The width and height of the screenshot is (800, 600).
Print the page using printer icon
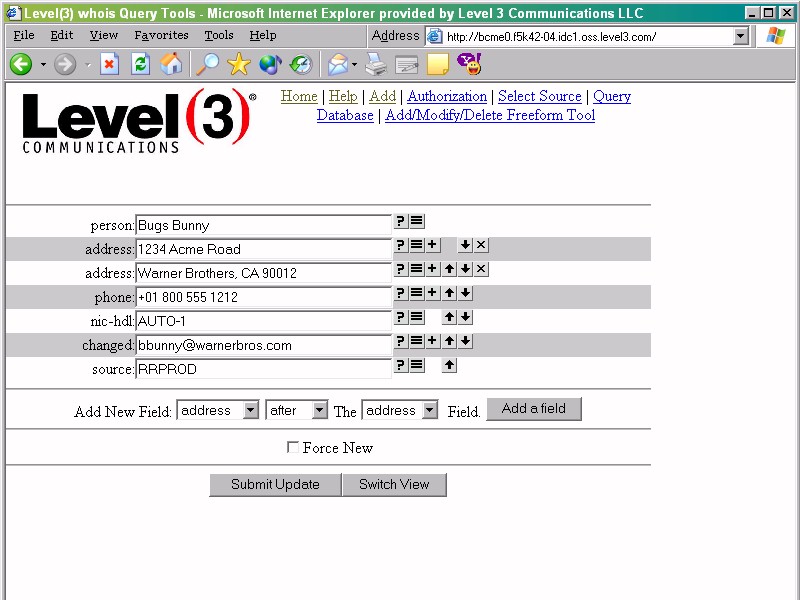tap(375, 65)
